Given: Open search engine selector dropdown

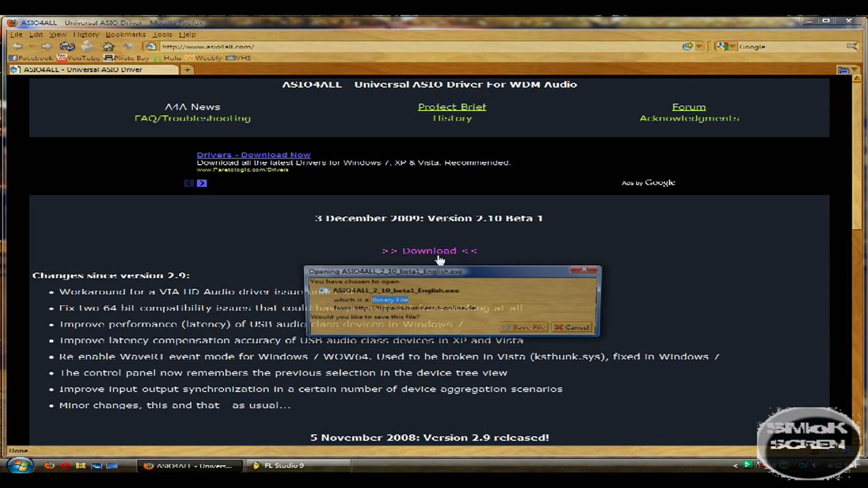Looking at the screenshot, I should [x=733, y=47].
